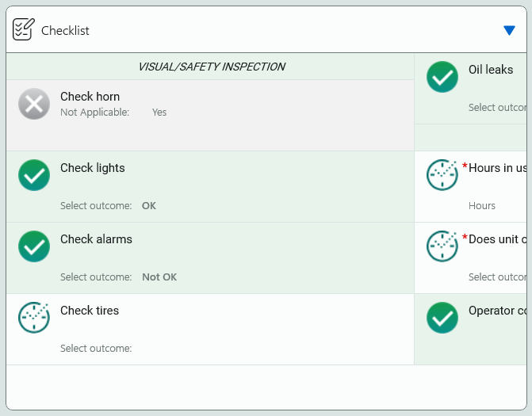Collapse the Checklist panel with blue arrow
The image size is (532, 416).
(x=509, y=31)
